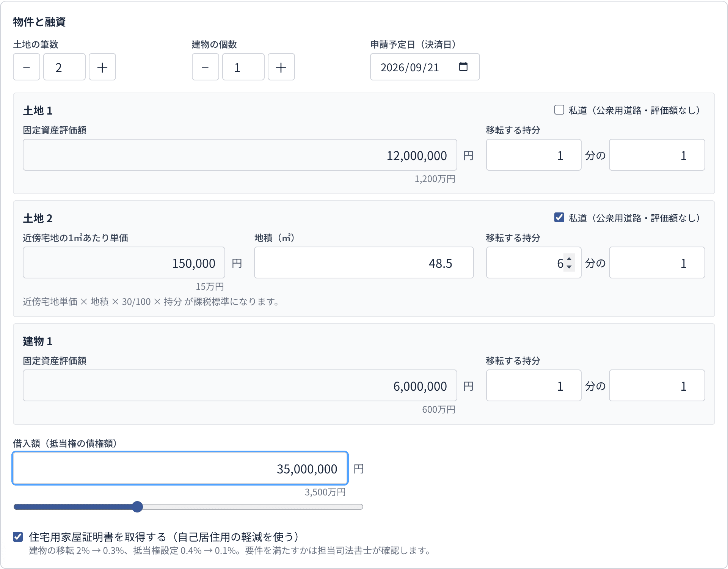Click the 15万円 helper text

[210, 287]
